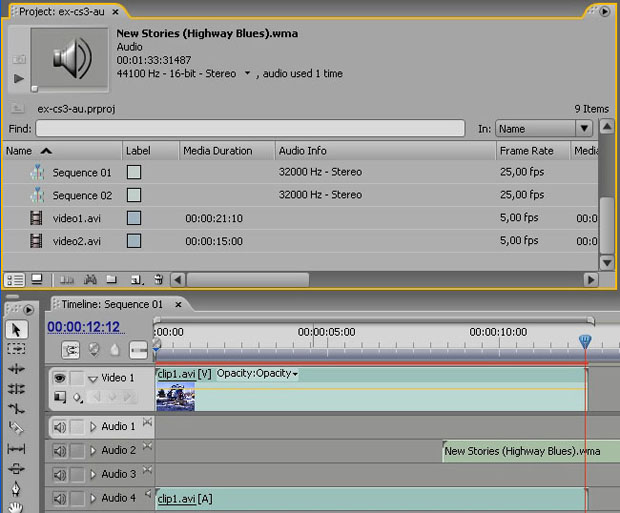Toggle Audio 4 track lock box

point(77,499)
